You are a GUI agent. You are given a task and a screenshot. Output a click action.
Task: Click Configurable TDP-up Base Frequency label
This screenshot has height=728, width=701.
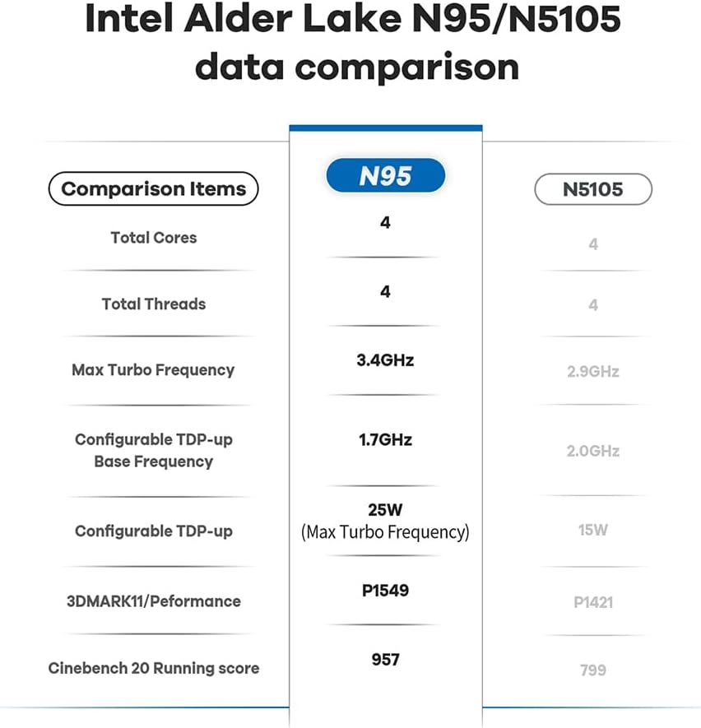[x=154, y=450]
